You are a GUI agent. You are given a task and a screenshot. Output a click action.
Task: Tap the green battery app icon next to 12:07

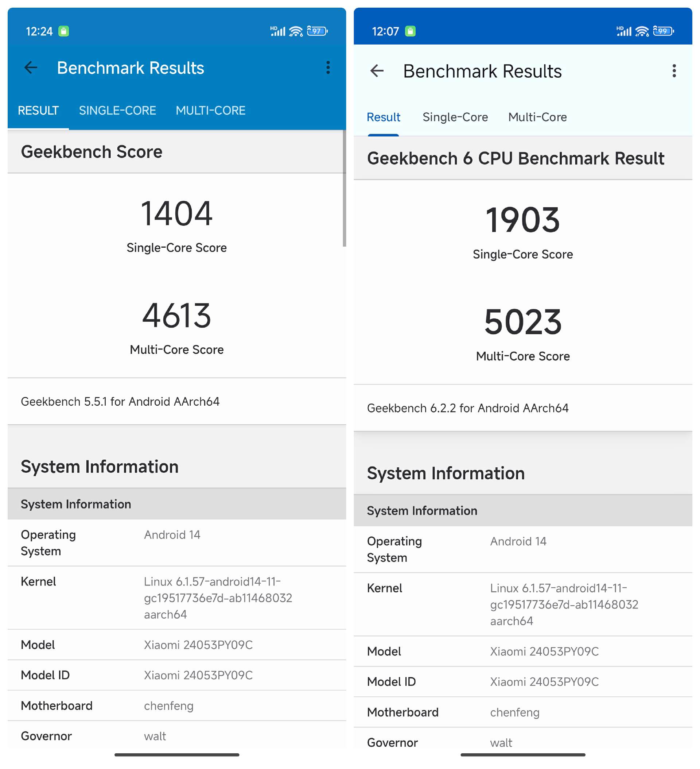point(410,31)
